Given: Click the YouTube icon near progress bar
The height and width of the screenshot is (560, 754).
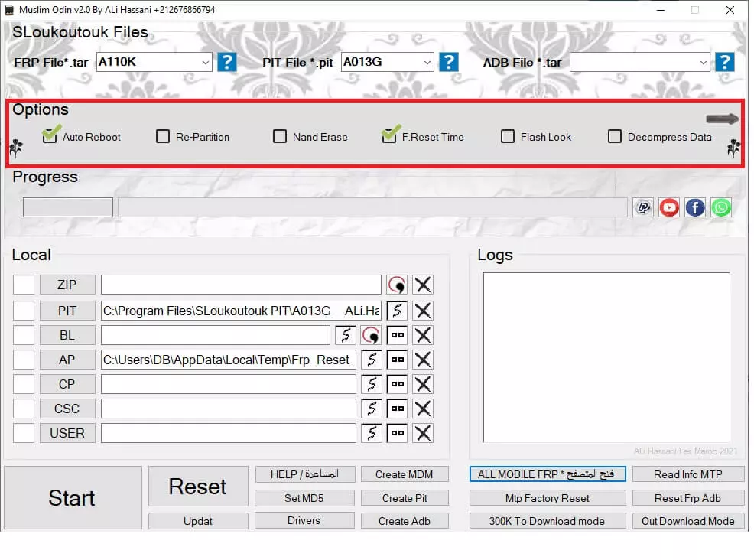Looking at the screenshot, I should (669, 207).
